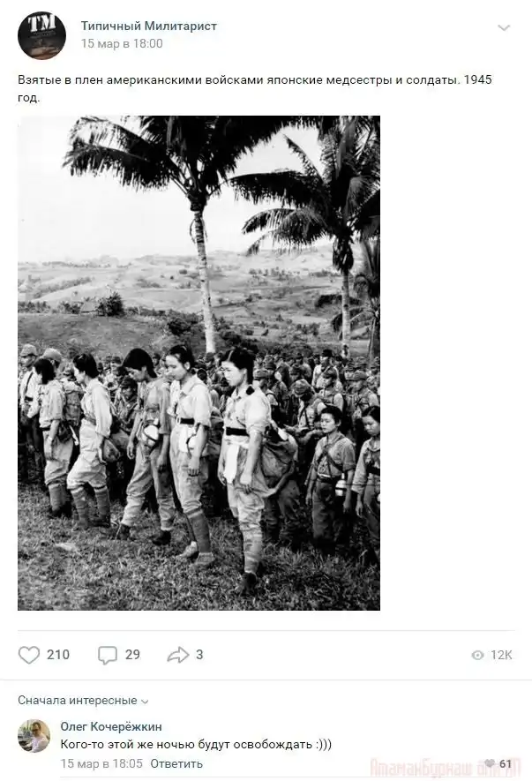The image size is (532, 781).
Task: Open the Типичный Милитарист group avatar
Action: (x=41, y=35)
